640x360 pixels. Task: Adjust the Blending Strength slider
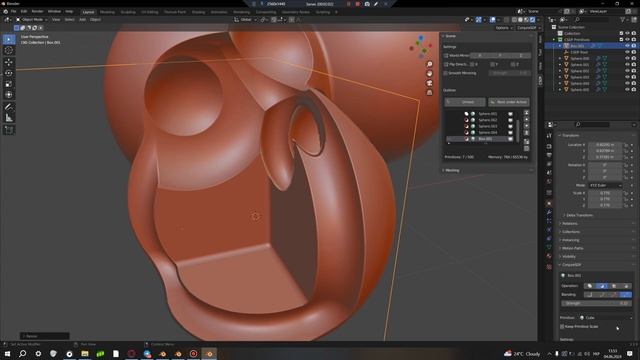coord(596,303)
